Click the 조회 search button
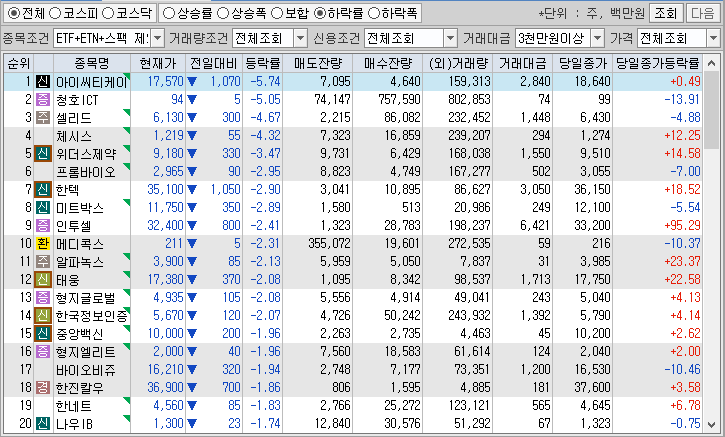725x437 pixels. click(665, 13)
